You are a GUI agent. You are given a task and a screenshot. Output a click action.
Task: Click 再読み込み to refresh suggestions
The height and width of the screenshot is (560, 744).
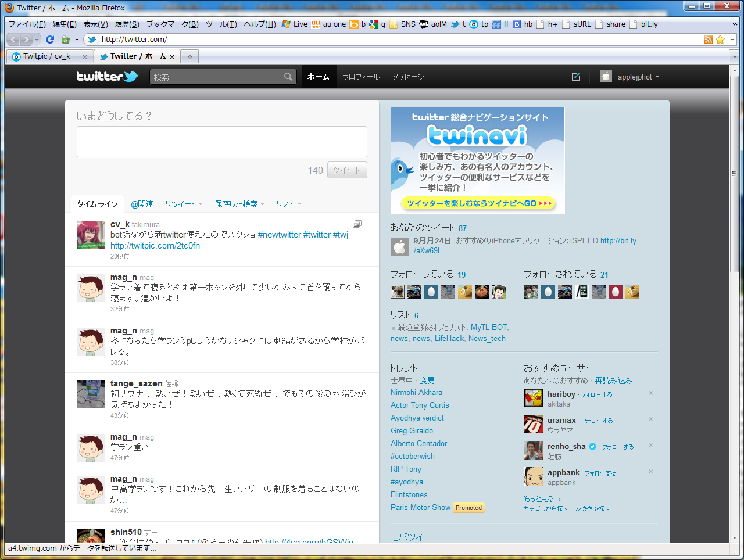[x=614, y=380]
